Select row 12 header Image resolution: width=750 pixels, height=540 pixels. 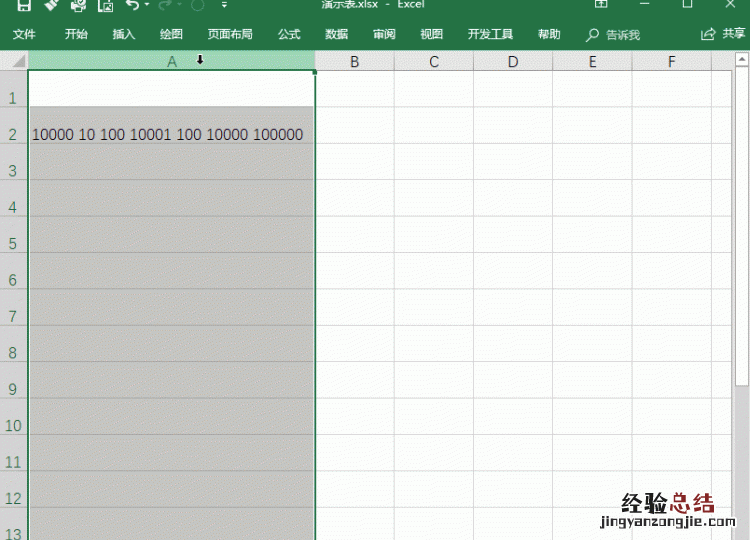(x=13, y=489)
